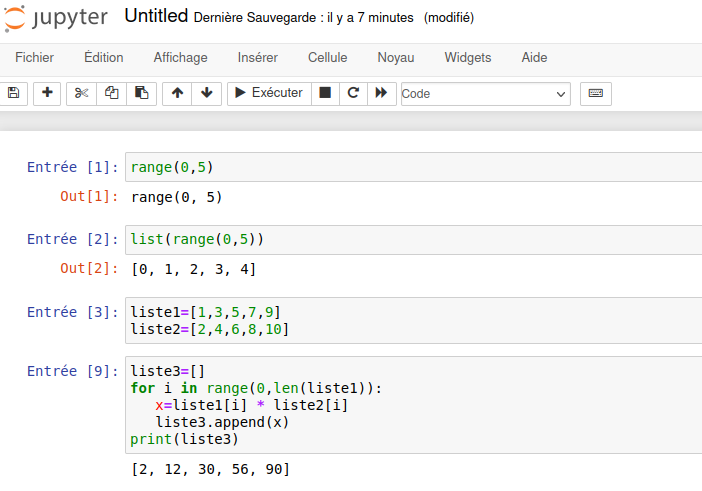Insert a new cell with the plus icon

click(x=47, y=93)
